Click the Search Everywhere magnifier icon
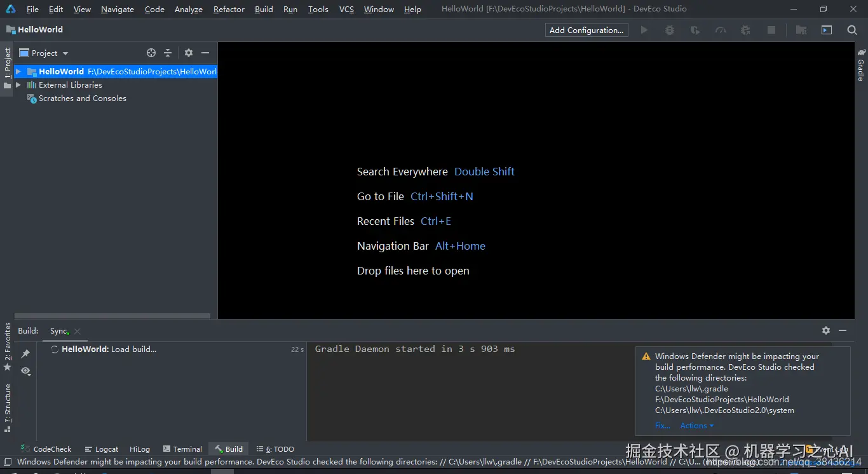 tap(852, 30)
